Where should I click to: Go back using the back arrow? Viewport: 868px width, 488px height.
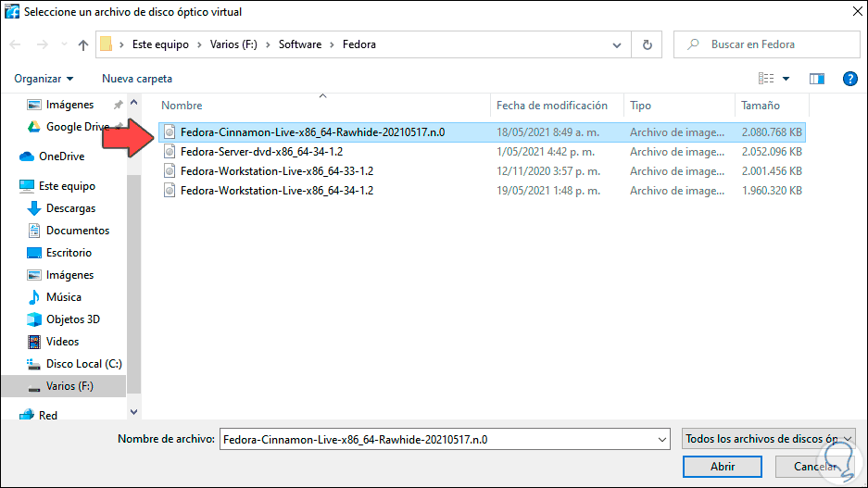[15, 44]
